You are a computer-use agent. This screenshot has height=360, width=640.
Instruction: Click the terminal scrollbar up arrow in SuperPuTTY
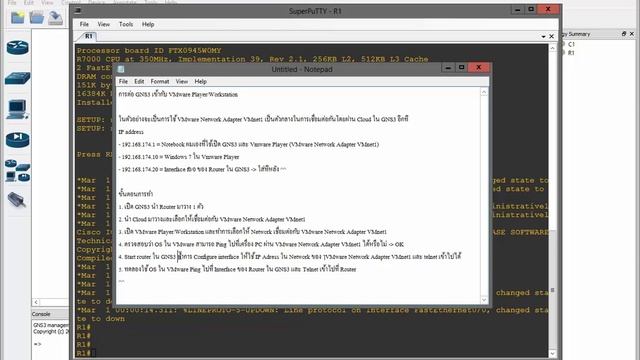[552, 48]
